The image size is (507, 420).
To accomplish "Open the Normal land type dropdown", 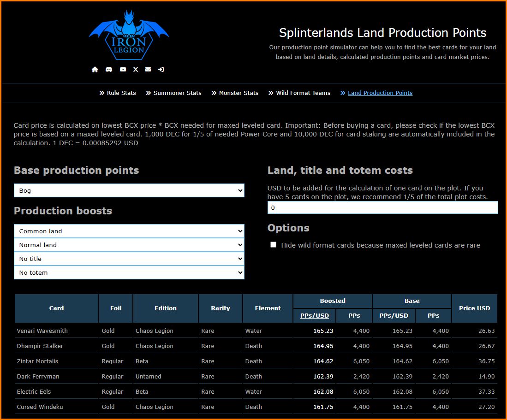I will (129, 245).
